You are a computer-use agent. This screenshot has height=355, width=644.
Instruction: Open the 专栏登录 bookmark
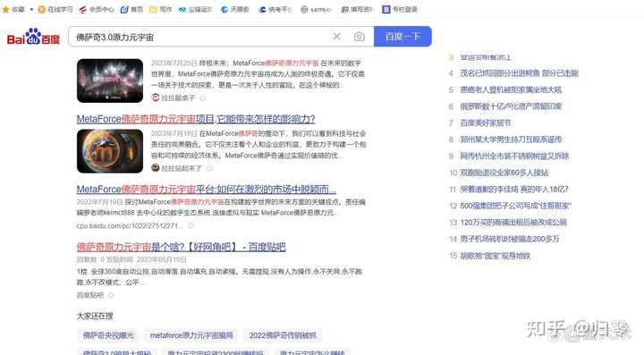coord(400,9)
